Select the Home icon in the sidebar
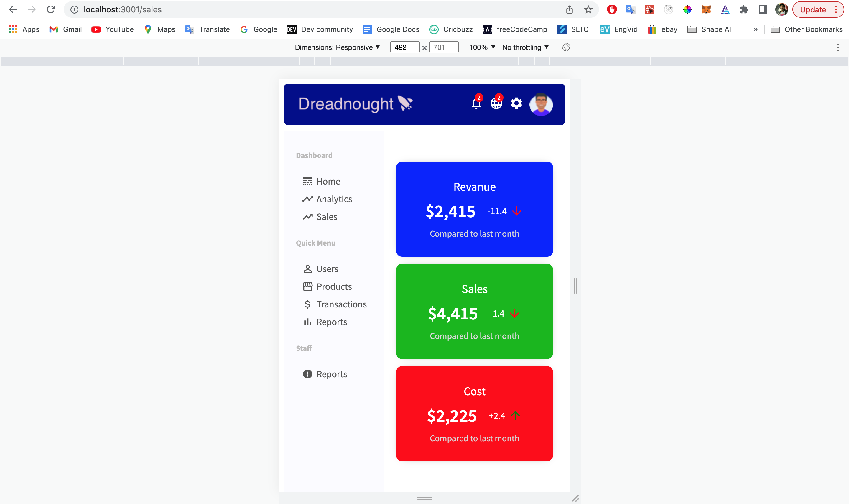This screenshot has height=504, width=849. (x=307, y=181)
